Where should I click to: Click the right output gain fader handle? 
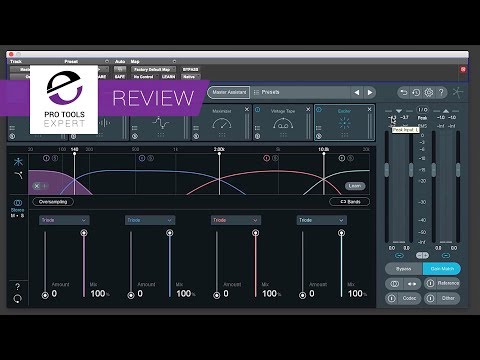tap(458, 169)
